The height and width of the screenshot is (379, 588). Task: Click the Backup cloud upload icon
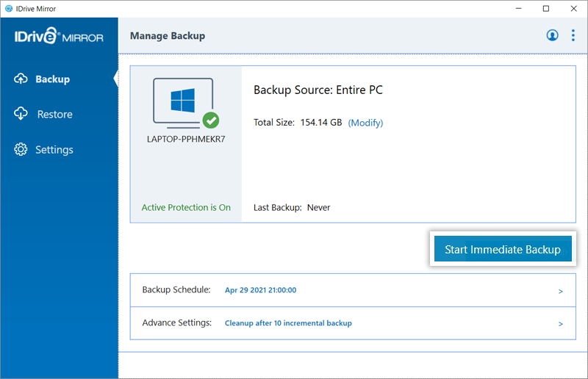21,79
